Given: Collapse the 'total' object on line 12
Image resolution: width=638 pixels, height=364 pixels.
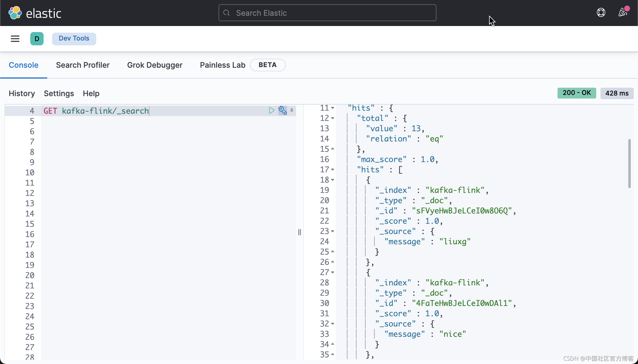Looking at the screenshot, I should pyautogui.click(x=332, y=118).
